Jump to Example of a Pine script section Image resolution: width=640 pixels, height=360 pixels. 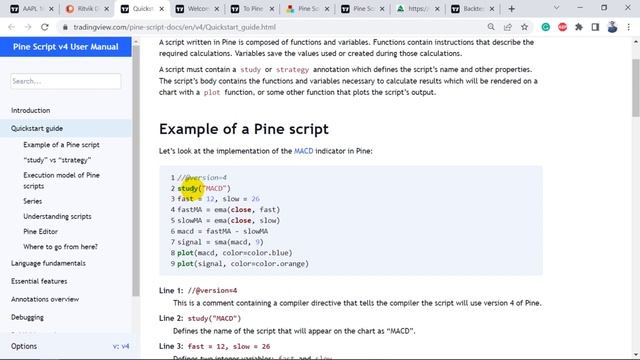tap(61, 145)
